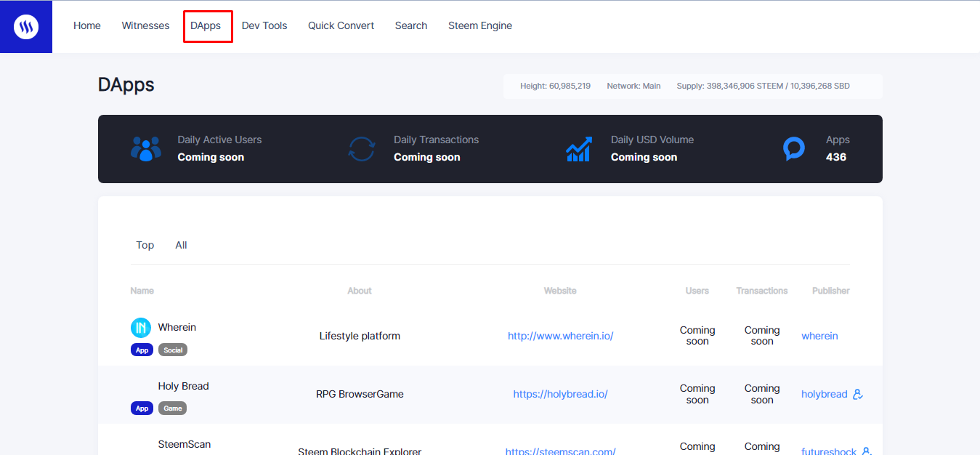Screen dimensions: 980x455
Task: Click the Daily Active Users people icon
Action: point(146,148)
